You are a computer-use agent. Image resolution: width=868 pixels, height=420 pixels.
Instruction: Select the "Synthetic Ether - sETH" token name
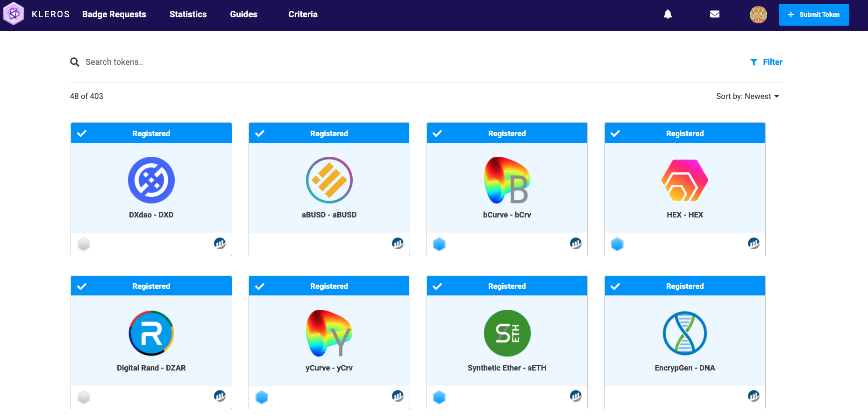pyautogui.click(x=507, y=368)
